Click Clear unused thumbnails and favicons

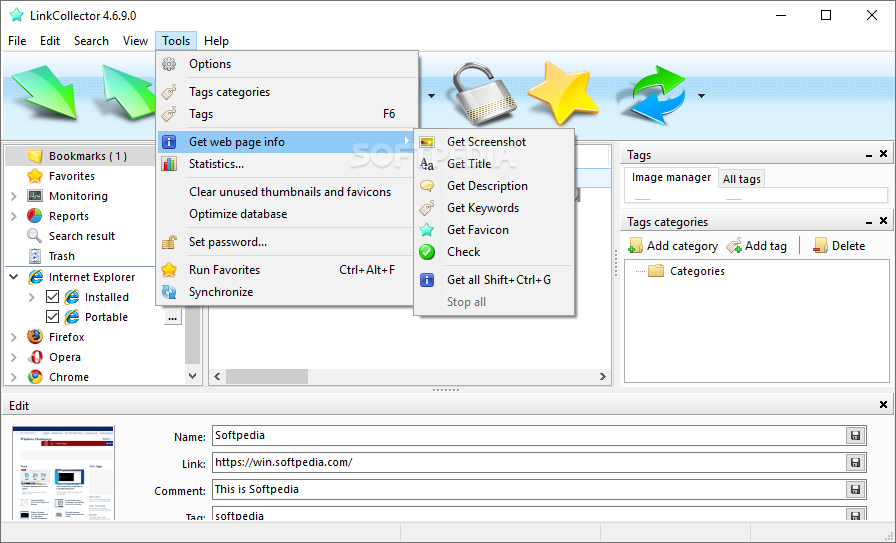coord(287,192)
